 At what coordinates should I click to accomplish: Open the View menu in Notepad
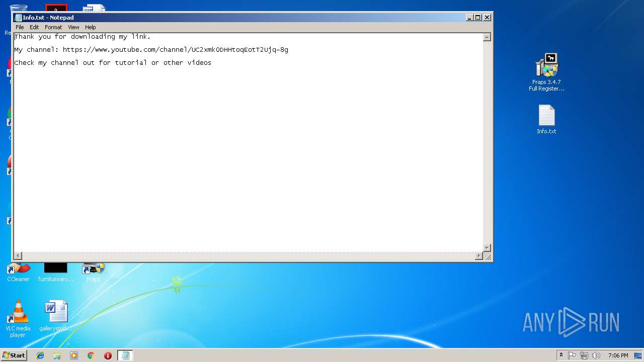click(x=73, y=27)
